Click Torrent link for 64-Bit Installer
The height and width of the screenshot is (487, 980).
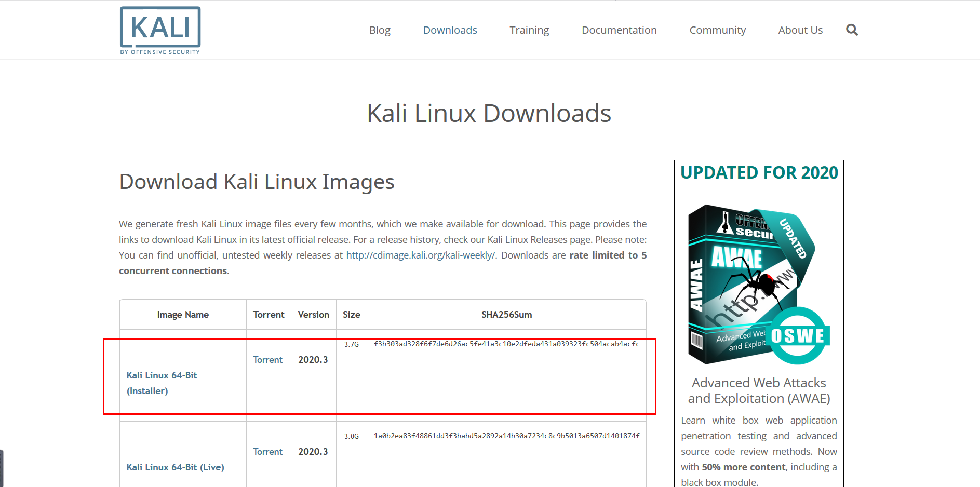(267, 359)
